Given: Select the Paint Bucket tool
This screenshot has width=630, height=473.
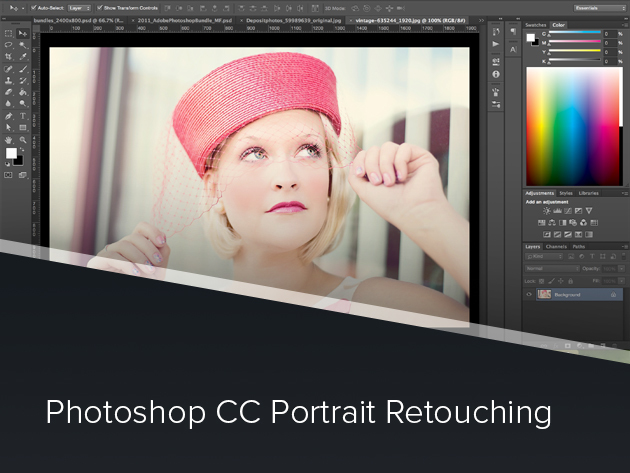Looking at the screenshot, I should pos(23,92).
